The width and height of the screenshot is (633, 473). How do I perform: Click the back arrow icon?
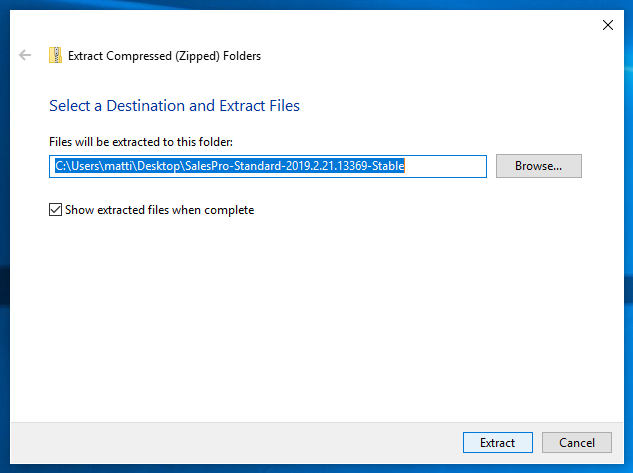coord(25,55)
